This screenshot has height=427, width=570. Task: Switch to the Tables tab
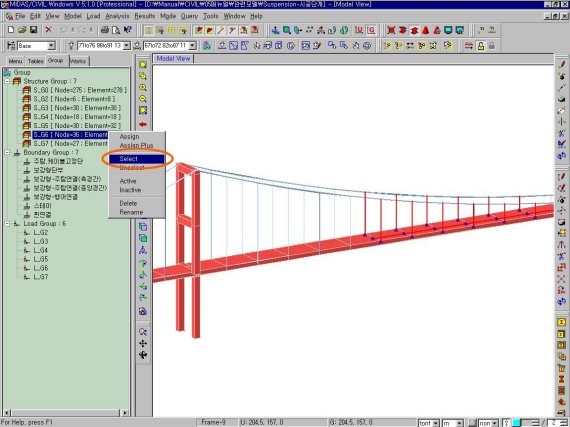[35, 61]
